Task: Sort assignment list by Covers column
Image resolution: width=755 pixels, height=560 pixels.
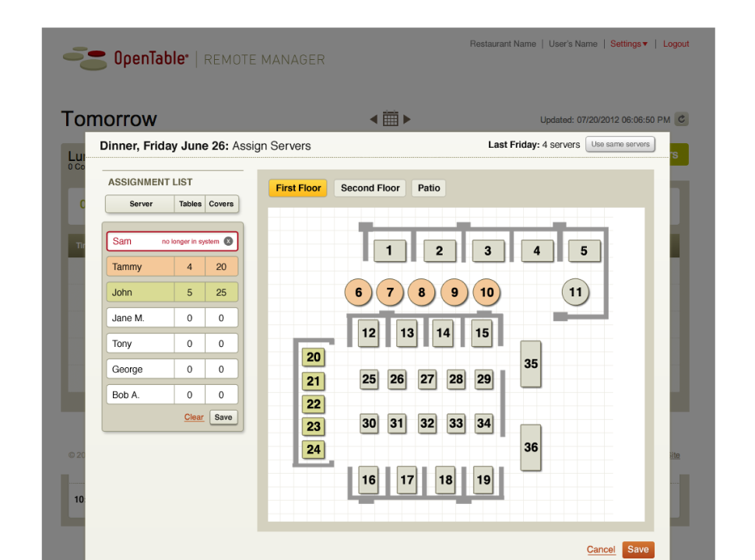Action: 221,204
